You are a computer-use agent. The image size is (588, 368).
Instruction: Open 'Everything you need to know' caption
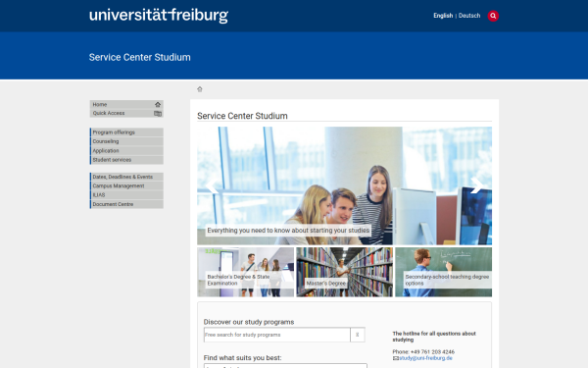288,231
